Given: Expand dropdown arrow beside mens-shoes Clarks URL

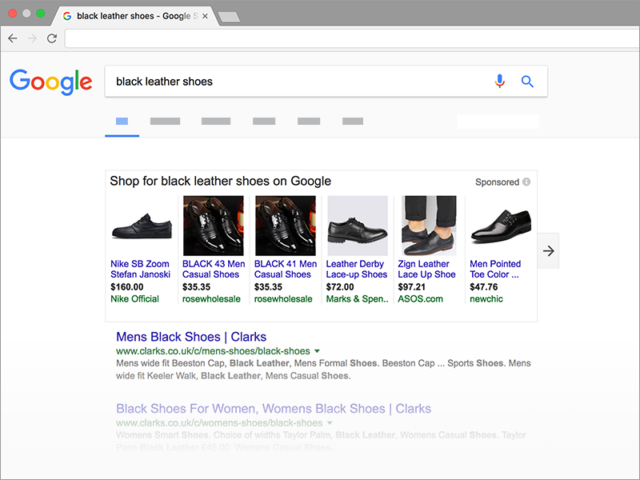Looking at the screenshot, I should 317,351.
